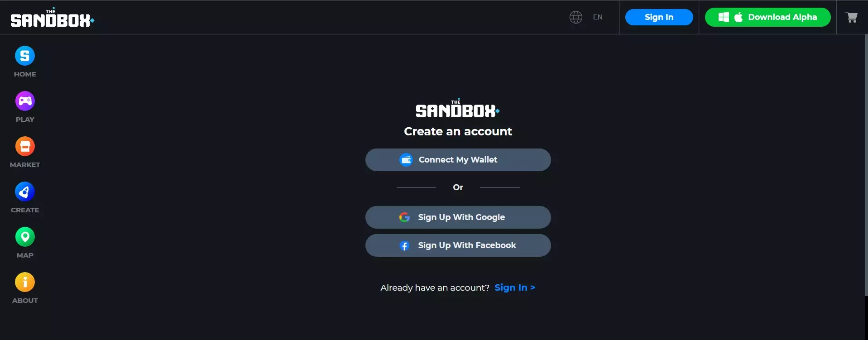Viewport: 868px width, 340px height.
Task: Open the EN language selector
Action: point(598,17)
